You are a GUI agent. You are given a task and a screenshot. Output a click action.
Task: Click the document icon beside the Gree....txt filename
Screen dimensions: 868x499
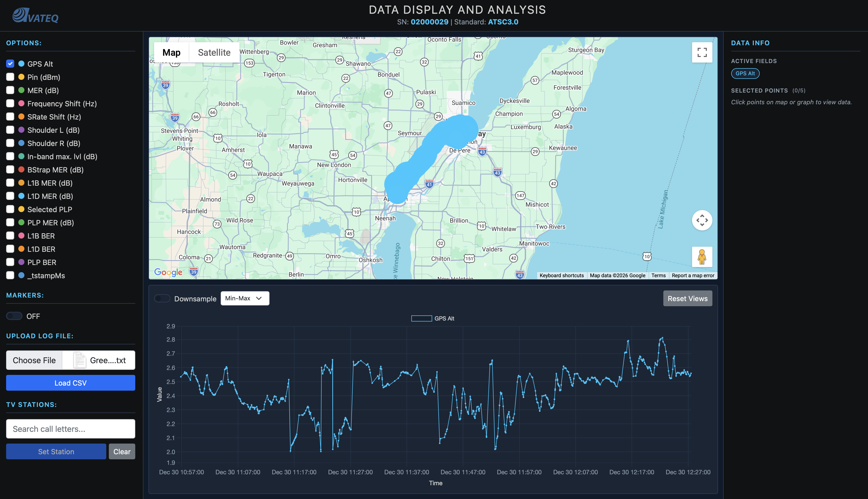(80, 360)
